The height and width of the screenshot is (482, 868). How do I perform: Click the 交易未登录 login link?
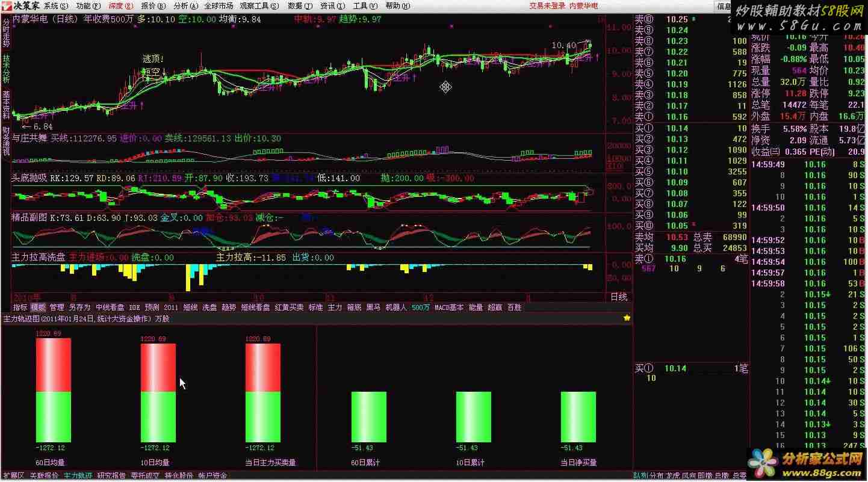click(547, 5)
